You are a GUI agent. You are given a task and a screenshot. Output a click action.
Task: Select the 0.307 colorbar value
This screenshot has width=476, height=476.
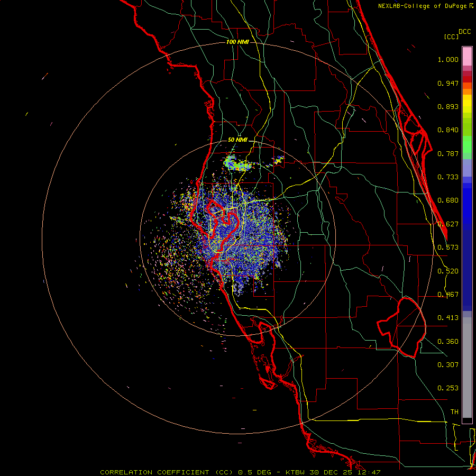pyautogui.click(x=448, y=365)
